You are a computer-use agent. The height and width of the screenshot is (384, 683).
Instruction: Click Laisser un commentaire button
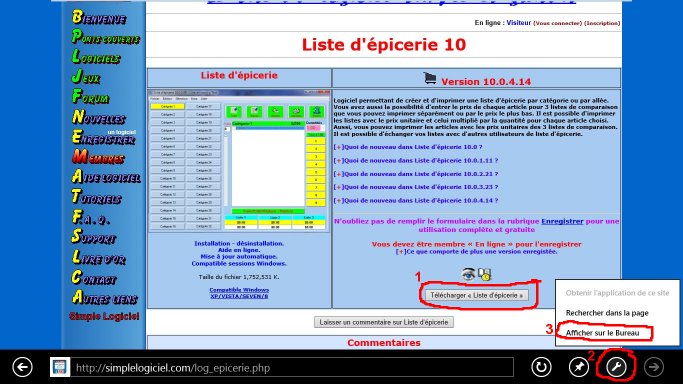point(384,322)
